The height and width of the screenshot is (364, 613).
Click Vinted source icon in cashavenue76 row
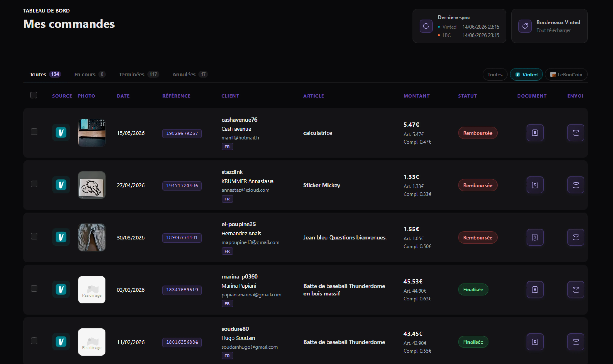61,133
